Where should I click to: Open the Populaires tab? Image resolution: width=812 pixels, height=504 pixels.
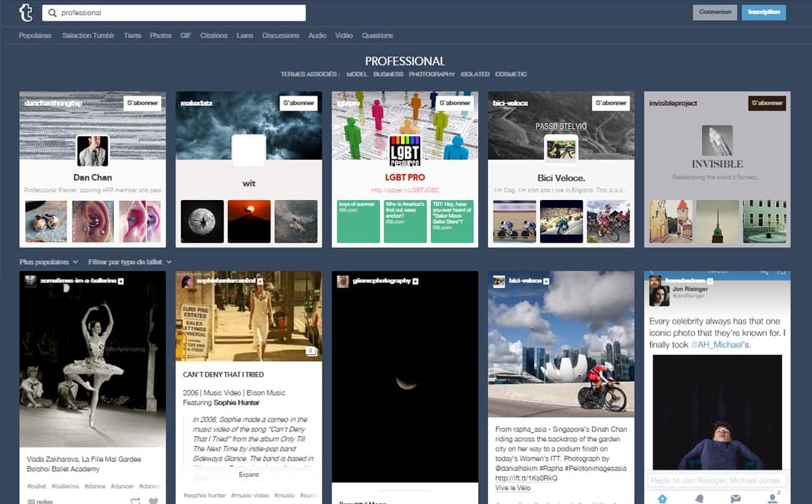(x=35, y=36)
